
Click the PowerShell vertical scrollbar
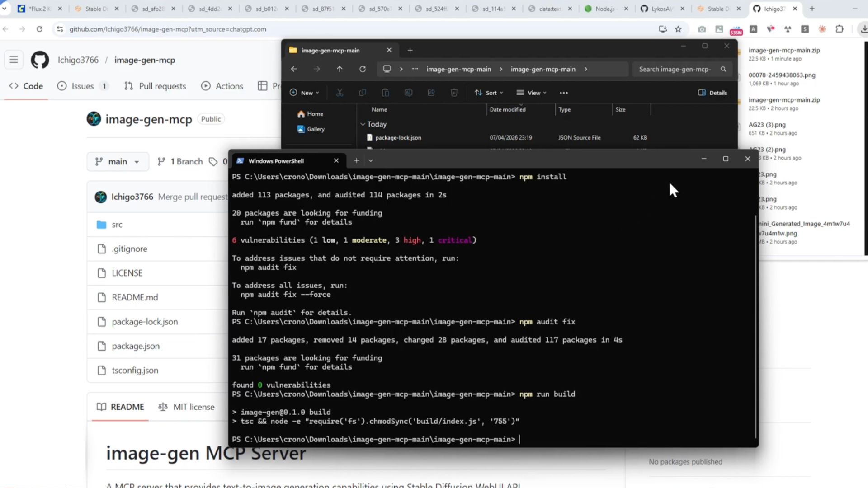pyautogui.click(x=756, y=325)
